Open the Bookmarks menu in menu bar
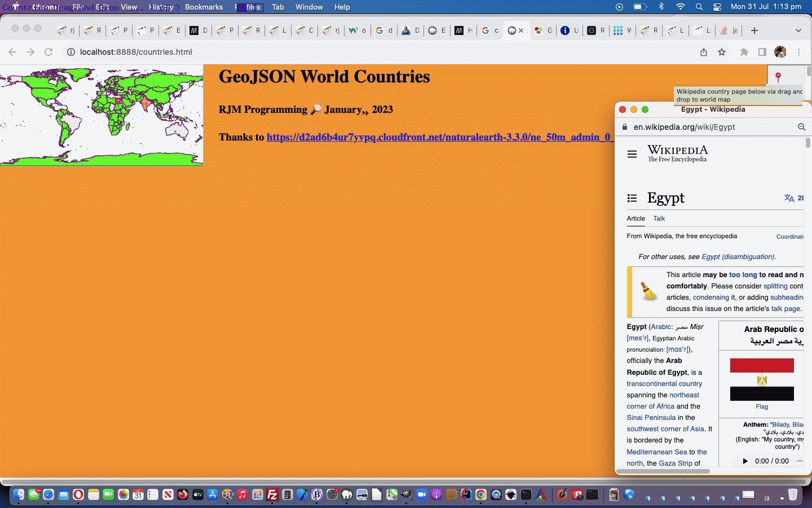The width and height of the screenshot is (812, 508). (x=204, y=7)
